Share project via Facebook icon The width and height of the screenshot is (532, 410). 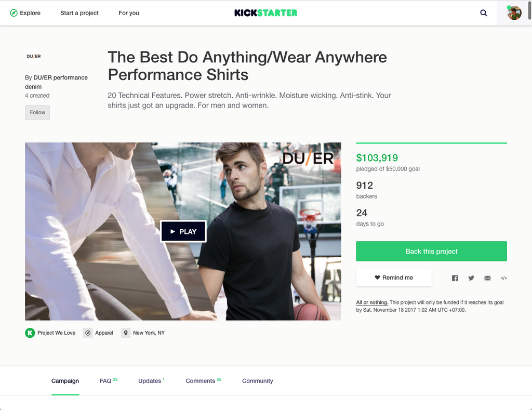pos(455,278)
